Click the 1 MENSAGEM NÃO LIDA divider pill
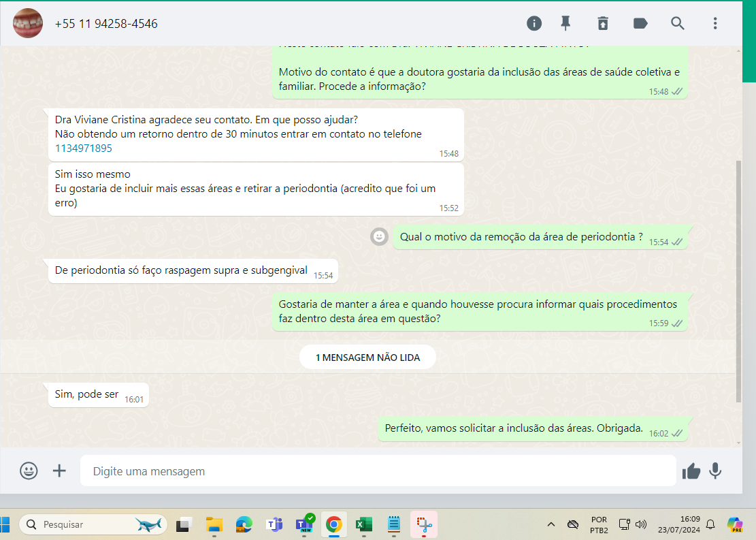This screenshot has height=540, width=756. tap(367, 358)
